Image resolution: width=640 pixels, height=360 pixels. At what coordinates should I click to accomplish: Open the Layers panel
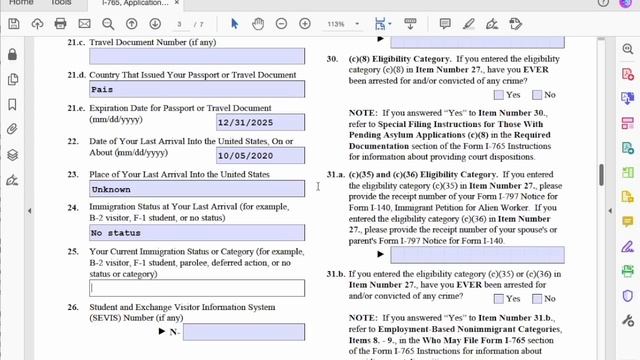13,155
